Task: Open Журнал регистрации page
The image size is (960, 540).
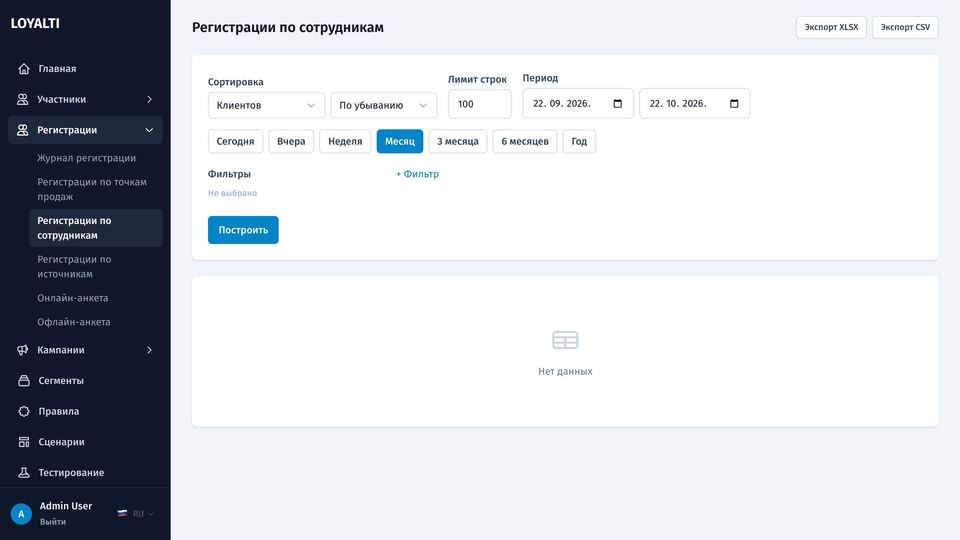Action: (86, 158)
